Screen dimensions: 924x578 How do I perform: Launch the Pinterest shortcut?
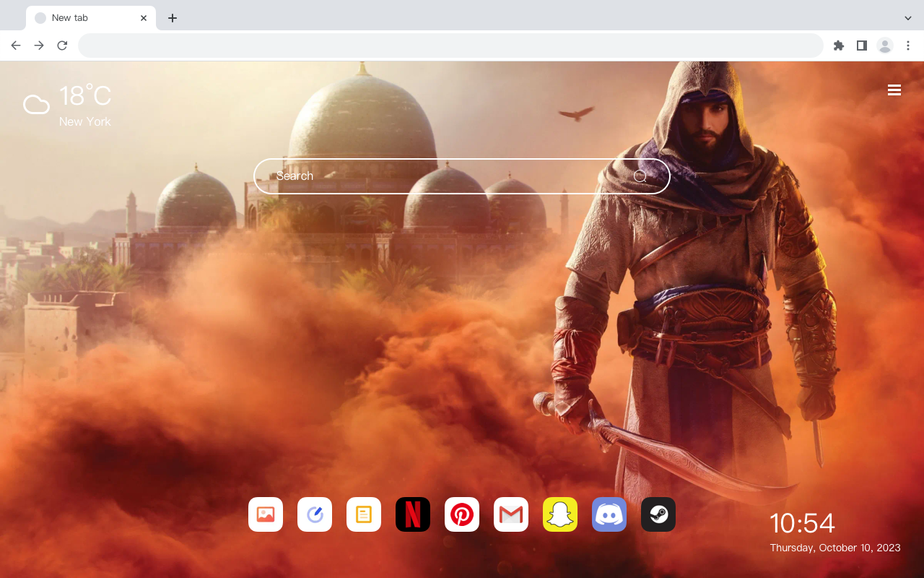coord(462,514)
